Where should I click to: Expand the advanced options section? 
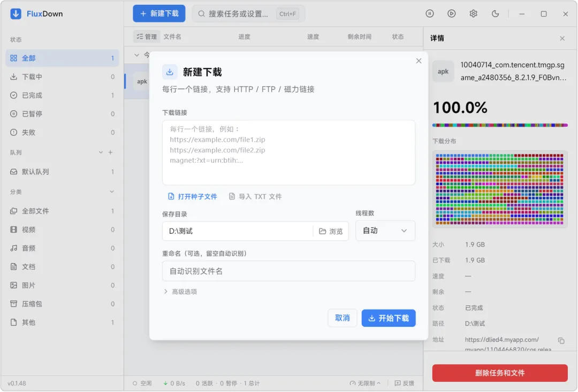180,291
